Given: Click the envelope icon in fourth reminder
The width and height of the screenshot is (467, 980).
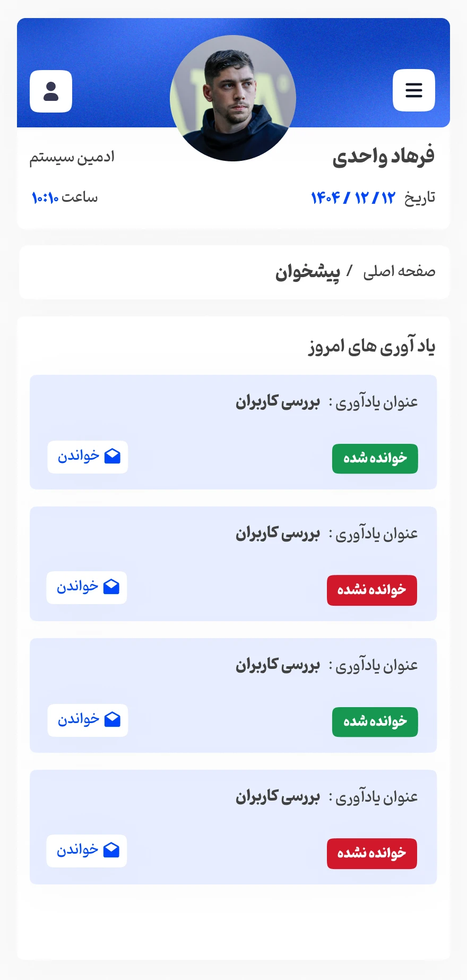Looking at the screenshot, I should [111, 850].
